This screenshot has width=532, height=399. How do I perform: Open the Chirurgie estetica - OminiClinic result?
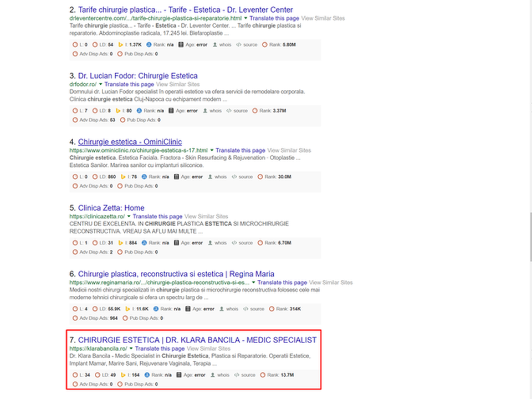coord(130,142)
